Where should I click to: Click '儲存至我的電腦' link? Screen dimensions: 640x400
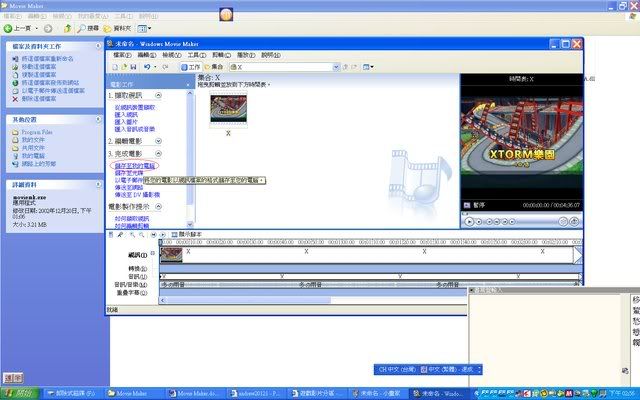click(136, 164)
